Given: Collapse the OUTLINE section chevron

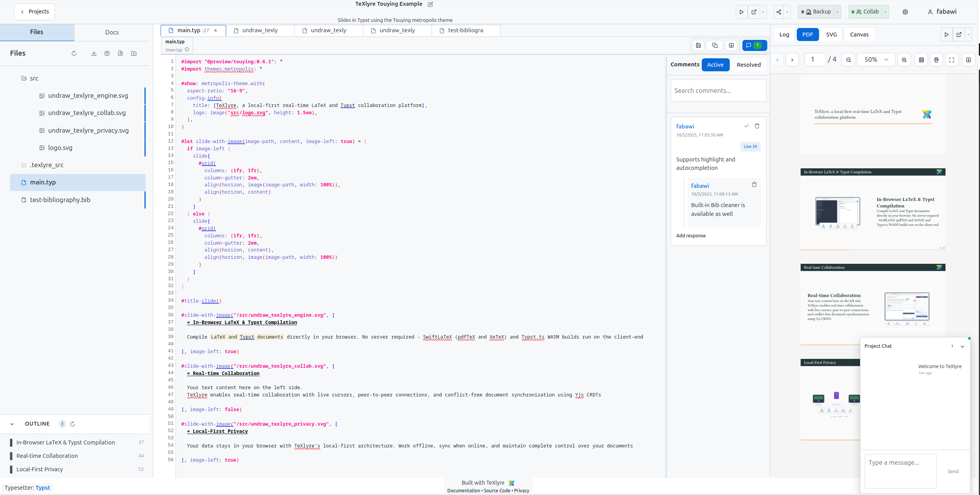Looking at the screenshot, I should (x=12, y=424).
